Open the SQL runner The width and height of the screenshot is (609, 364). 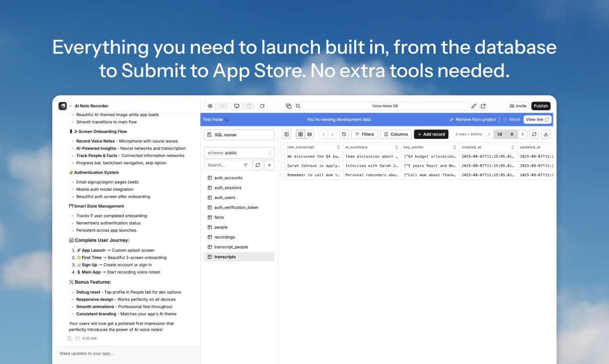click(239, 135)
